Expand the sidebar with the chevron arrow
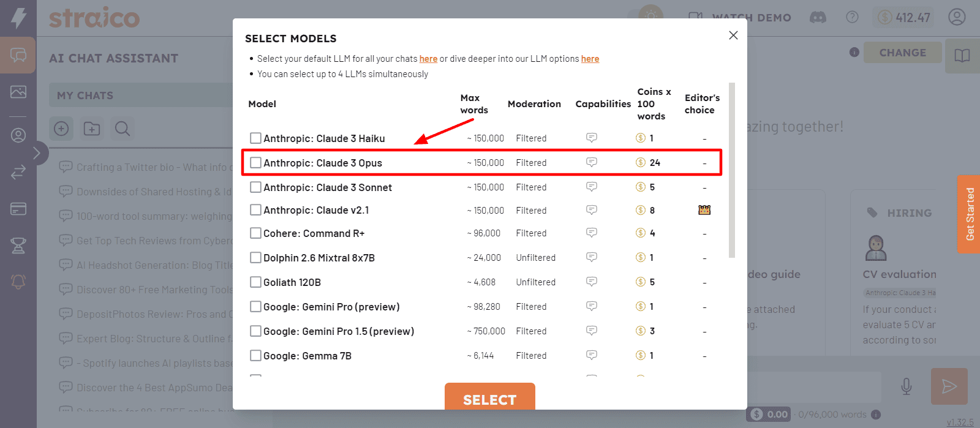The height and width of the screenshot is (428, 980). (37, 153)
